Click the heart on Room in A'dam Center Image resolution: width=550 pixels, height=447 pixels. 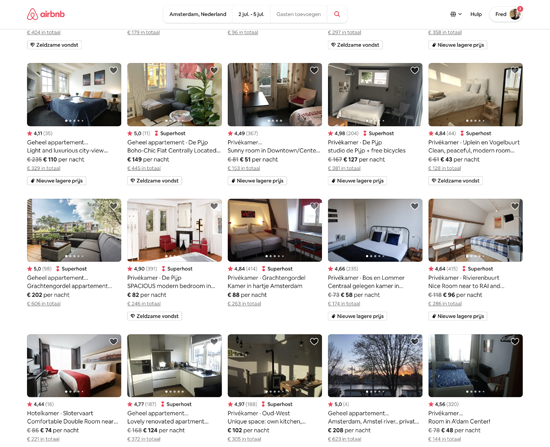tap(515, 341)
